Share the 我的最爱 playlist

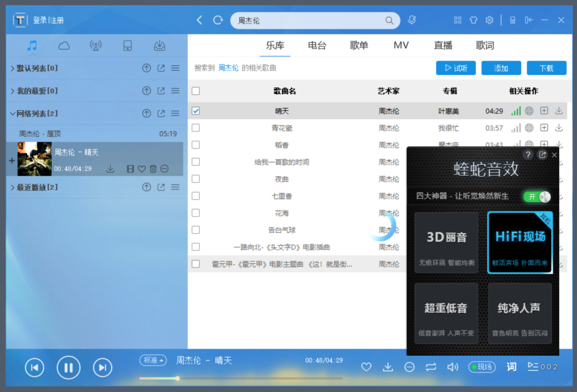(x=161, y=91)
